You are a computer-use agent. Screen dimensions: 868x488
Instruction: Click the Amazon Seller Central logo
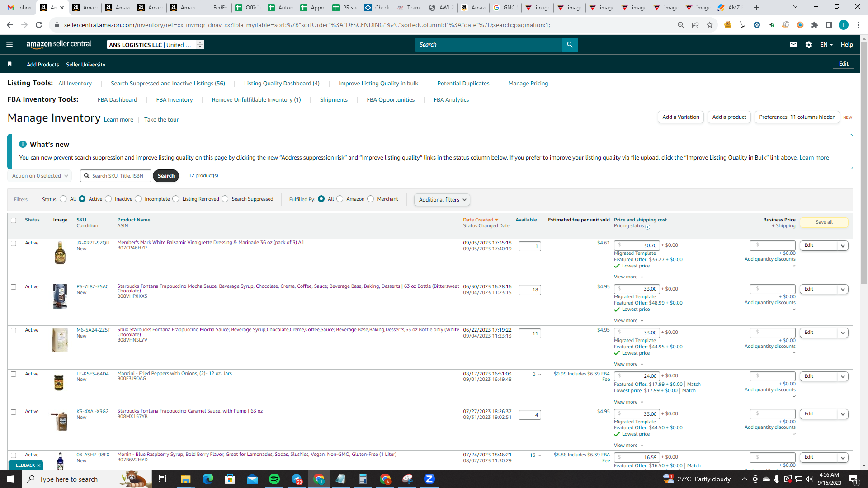point(59,44)
